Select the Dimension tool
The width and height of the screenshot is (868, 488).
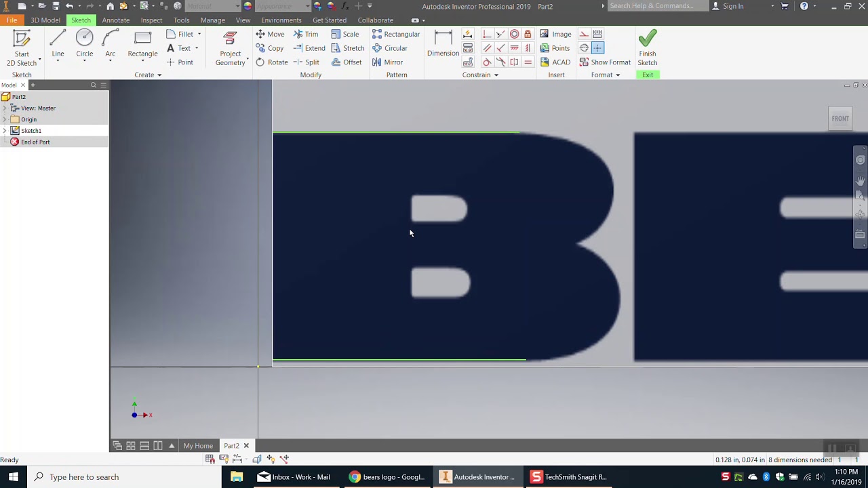pyautogui.click(x=443, y=44)
